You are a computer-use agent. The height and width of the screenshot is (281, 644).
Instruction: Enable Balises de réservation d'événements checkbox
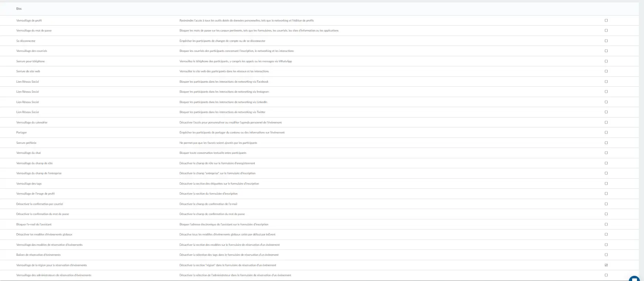click(606, 255)
